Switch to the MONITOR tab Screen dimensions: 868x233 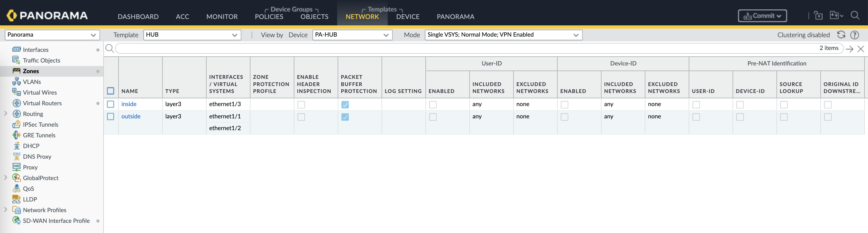(222, 17)
